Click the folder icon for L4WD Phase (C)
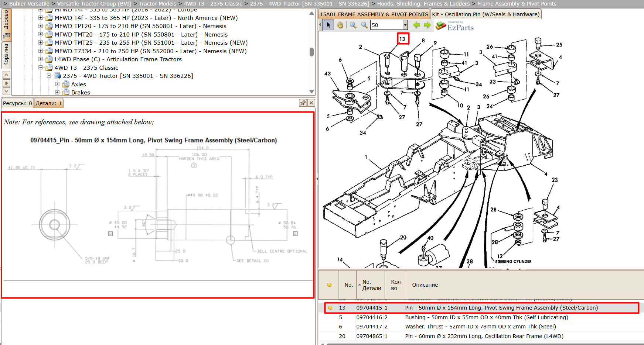 pyautogui.click(x=49, y=59)
